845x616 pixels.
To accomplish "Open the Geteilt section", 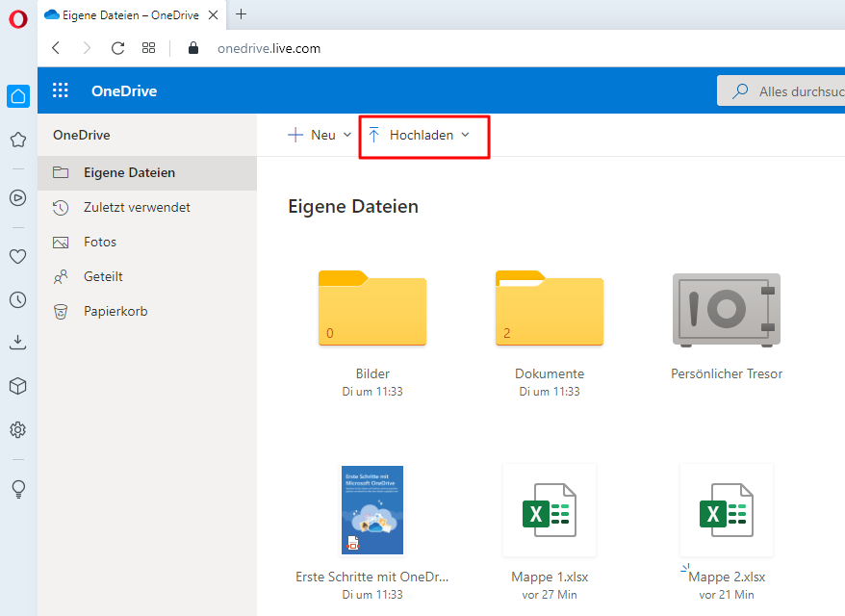I will [x=103, y=276].
